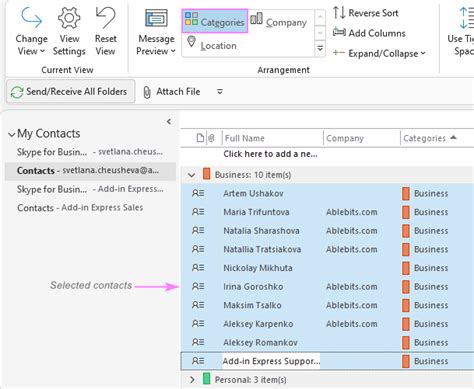474x389 pixels.
Task: Open View Settings
Action: tap(69, 32)
